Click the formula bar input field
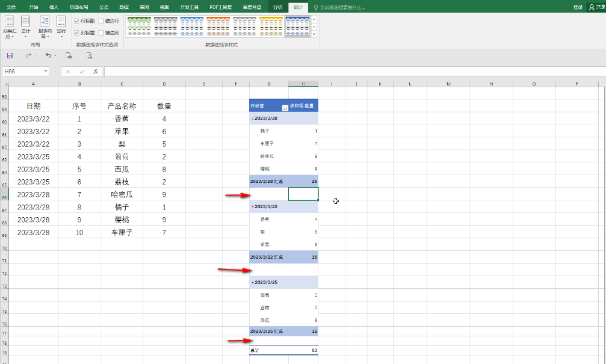 point(349,72)
